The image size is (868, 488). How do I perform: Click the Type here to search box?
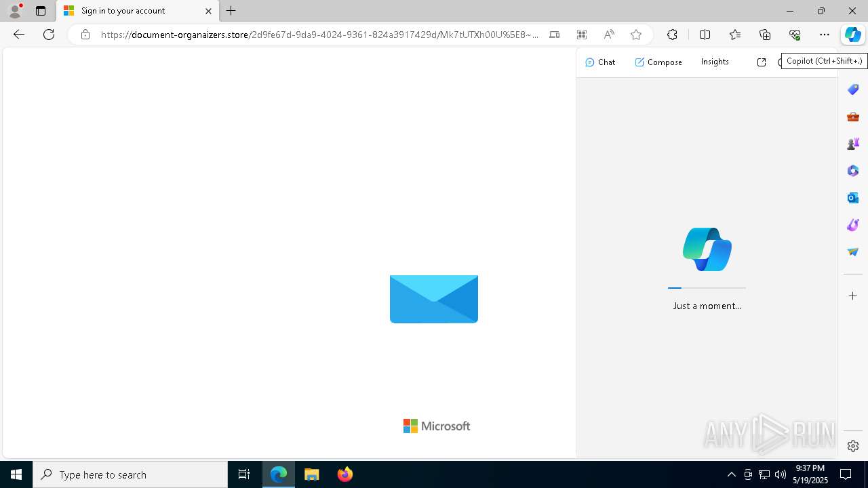click(x=130, y=474)
